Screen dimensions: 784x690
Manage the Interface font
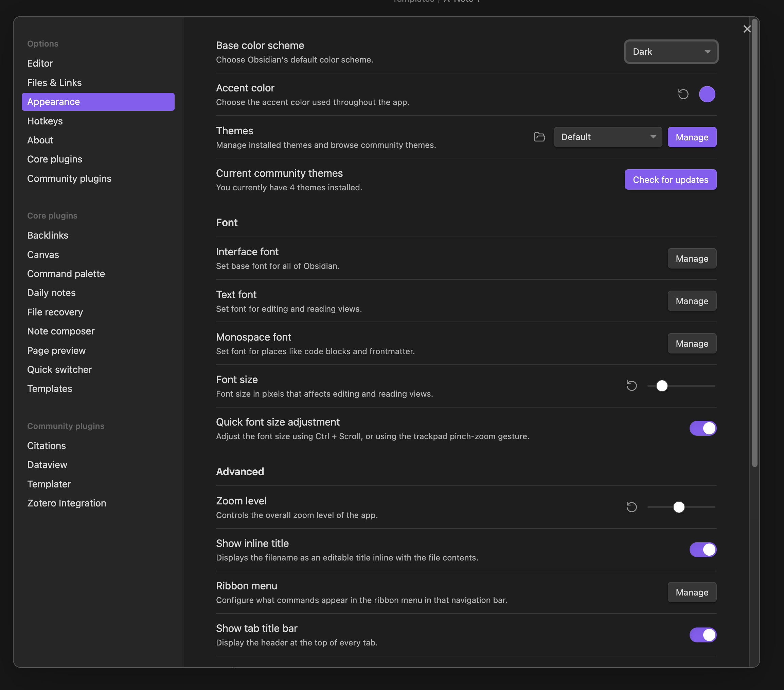tap(692, 259)
